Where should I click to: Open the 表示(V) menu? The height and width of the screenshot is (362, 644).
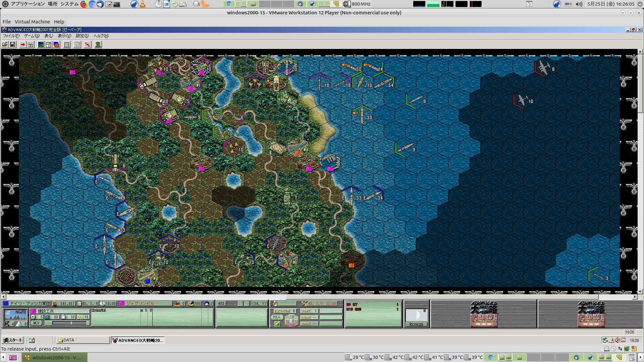[64, 36]
